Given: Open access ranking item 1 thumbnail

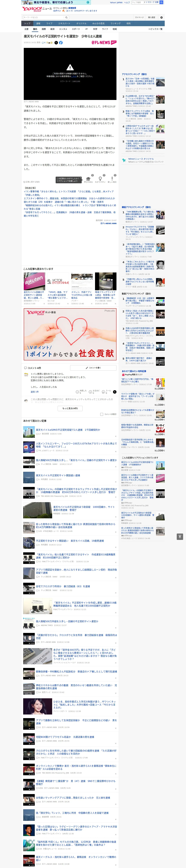Looking at the screenshot, I should 160,82.
